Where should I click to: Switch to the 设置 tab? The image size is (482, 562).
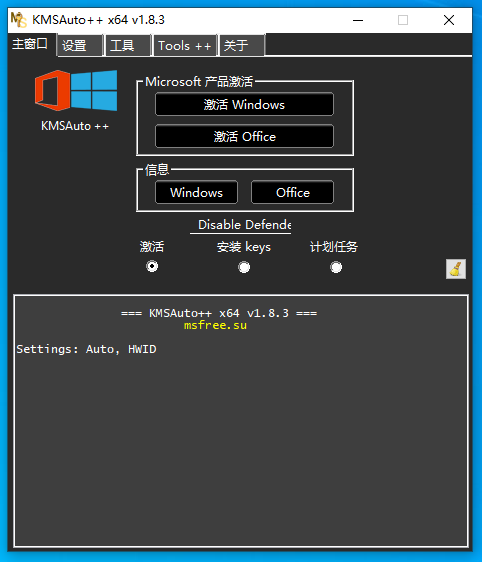80,46
